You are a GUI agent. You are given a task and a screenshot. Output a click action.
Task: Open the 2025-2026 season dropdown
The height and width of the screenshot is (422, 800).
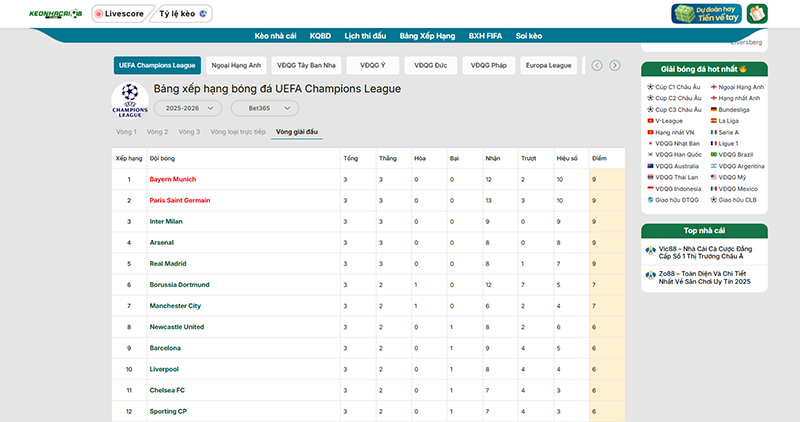coord(187,107)
